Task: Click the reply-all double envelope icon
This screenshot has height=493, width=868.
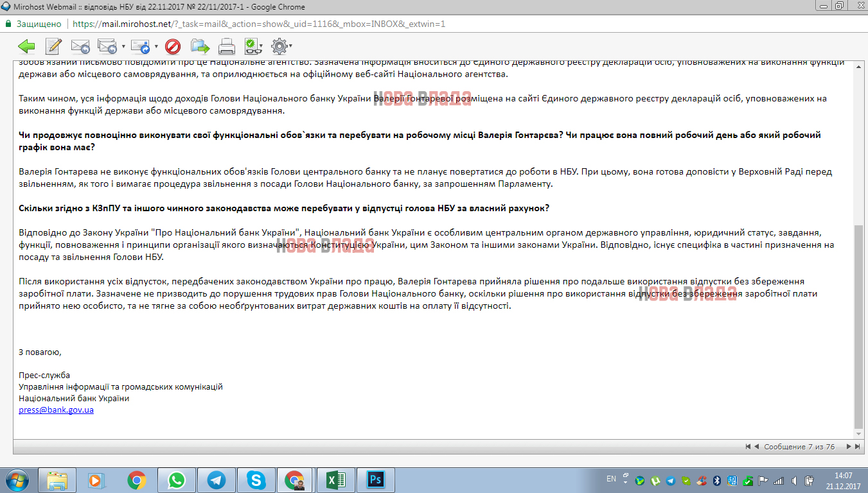Action: click(106, 46)
